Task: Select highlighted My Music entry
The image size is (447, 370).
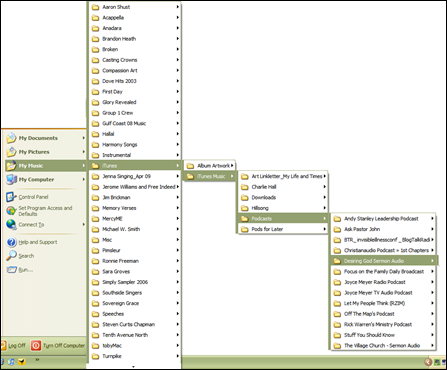Action: 45,166
